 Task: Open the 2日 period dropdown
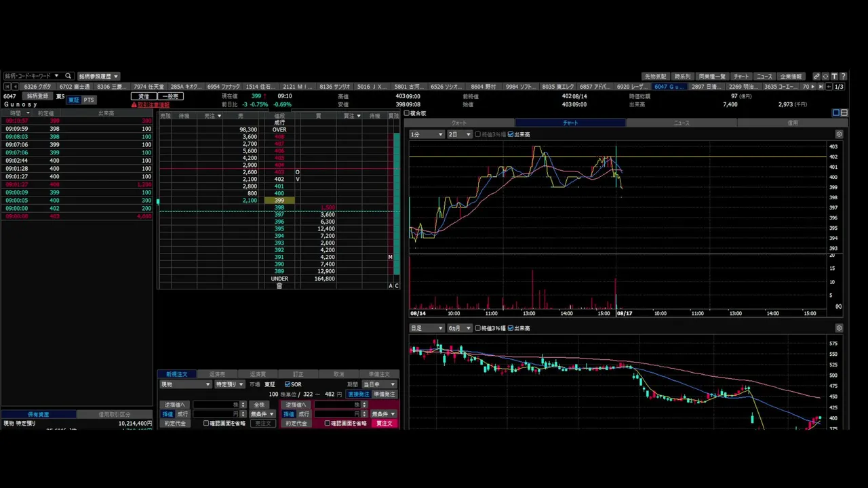tap(459, 134)
